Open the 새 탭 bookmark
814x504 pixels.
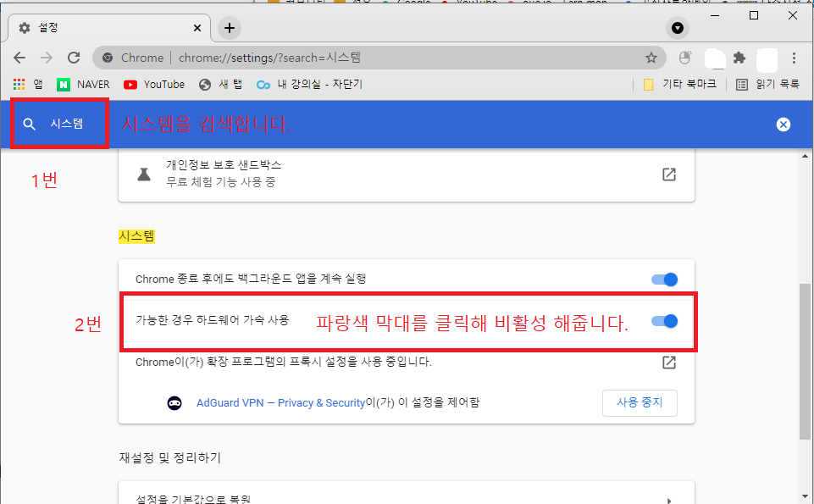coord(220,84)
